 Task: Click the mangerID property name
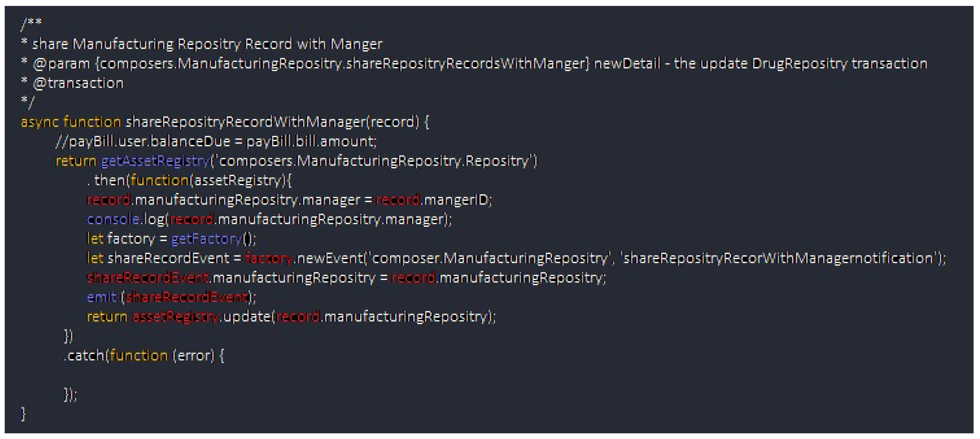coord(456,200)
